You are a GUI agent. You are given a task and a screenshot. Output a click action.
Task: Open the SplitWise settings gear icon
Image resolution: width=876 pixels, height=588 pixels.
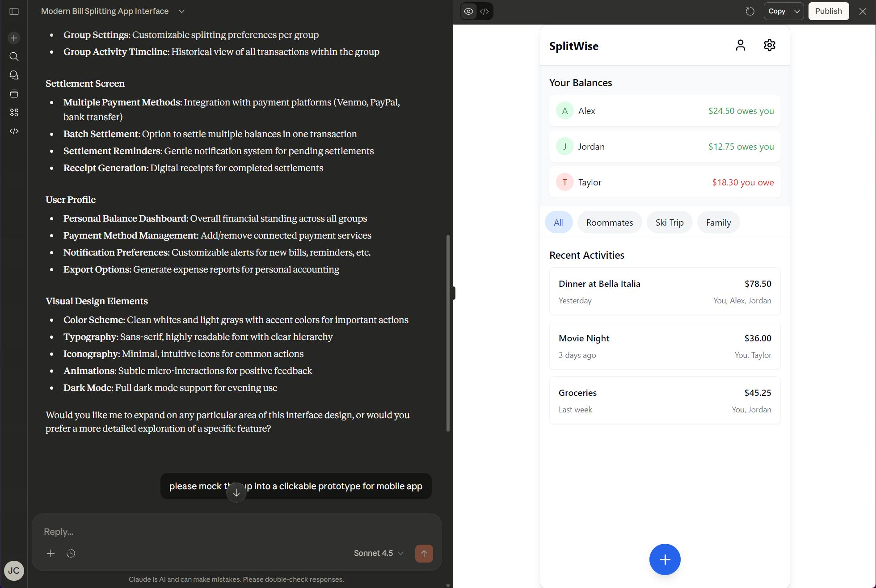[769, 46]
